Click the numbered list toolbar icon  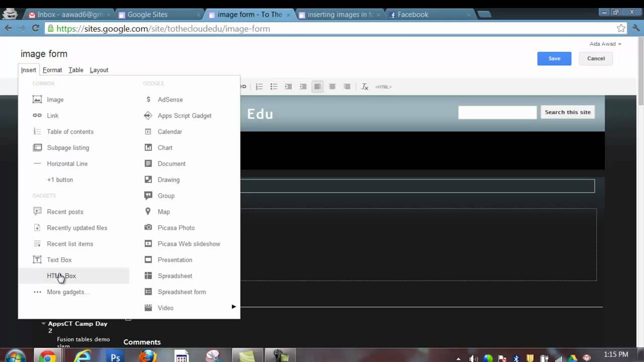pyautogui.click(x=259, y=86)
